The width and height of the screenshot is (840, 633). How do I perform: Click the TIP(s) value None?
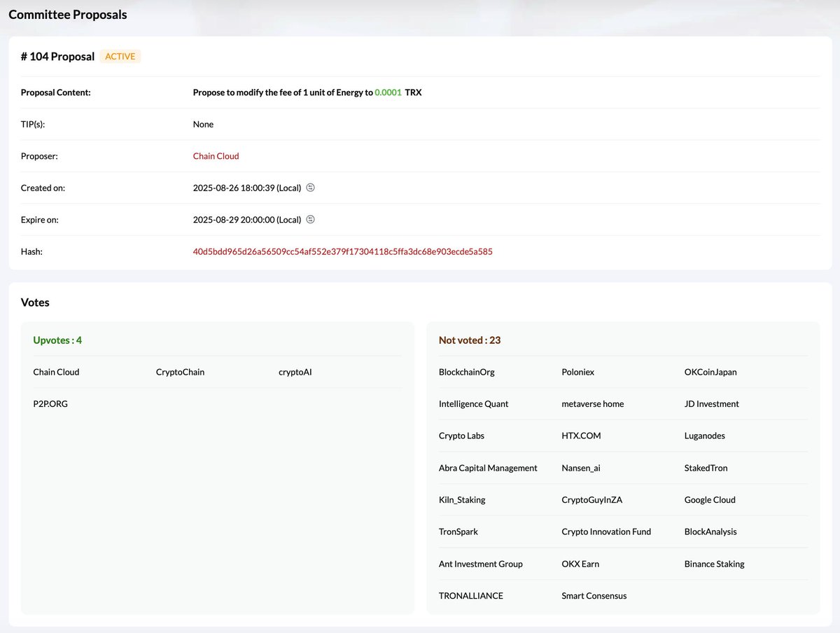point(203,124)
